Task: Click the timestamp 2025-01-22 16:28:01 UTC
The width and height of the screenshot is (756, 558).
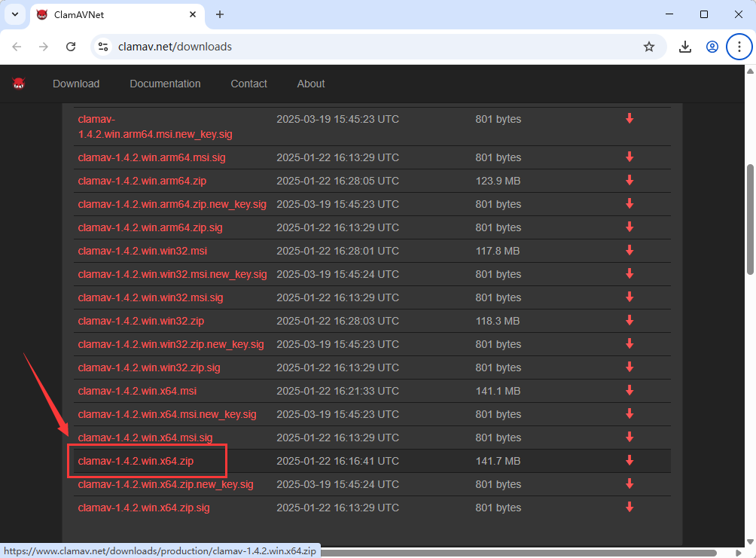Action: click(x=337, y=251)
